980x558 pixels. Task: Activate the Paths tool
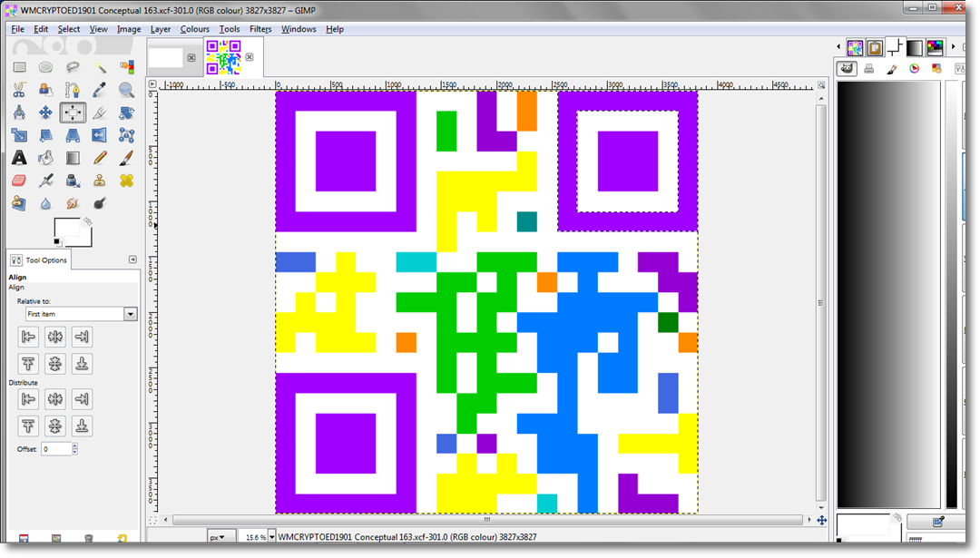click(73, 90)
